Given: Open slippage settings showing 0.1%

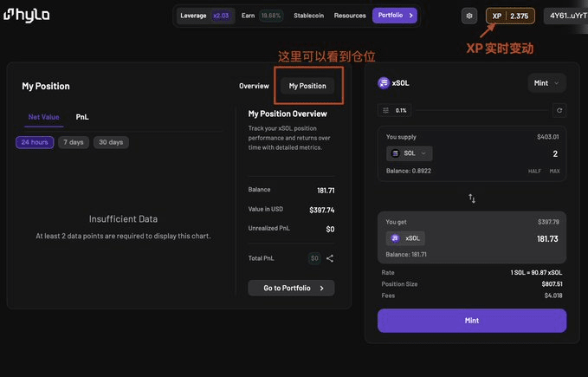Looking at the screenshot, I should (x=395, y=110).
